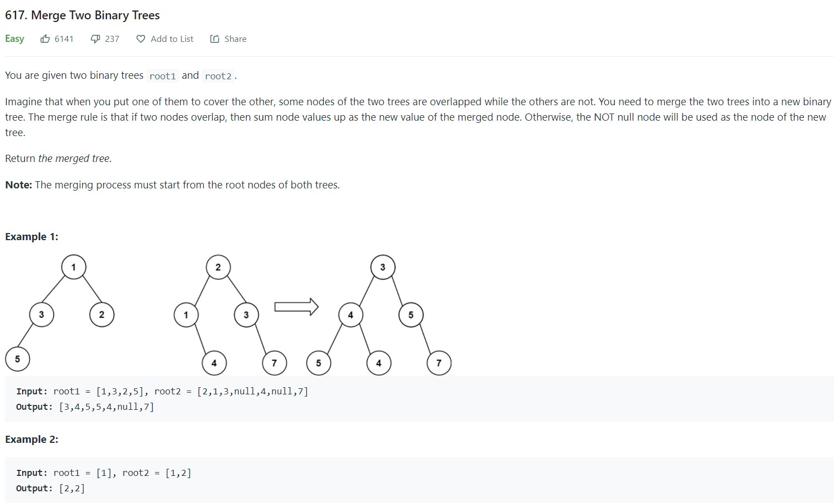The height and width of the screenshot is (504, 834).
Task: Click the Example 2 Input line
Action: 104,473
